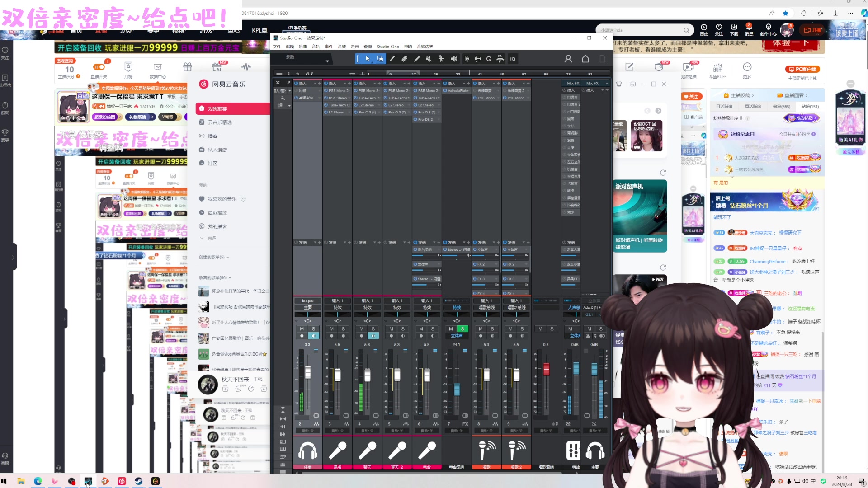Click NetEase Cloud Music icon in taskbar

(122, 481)
